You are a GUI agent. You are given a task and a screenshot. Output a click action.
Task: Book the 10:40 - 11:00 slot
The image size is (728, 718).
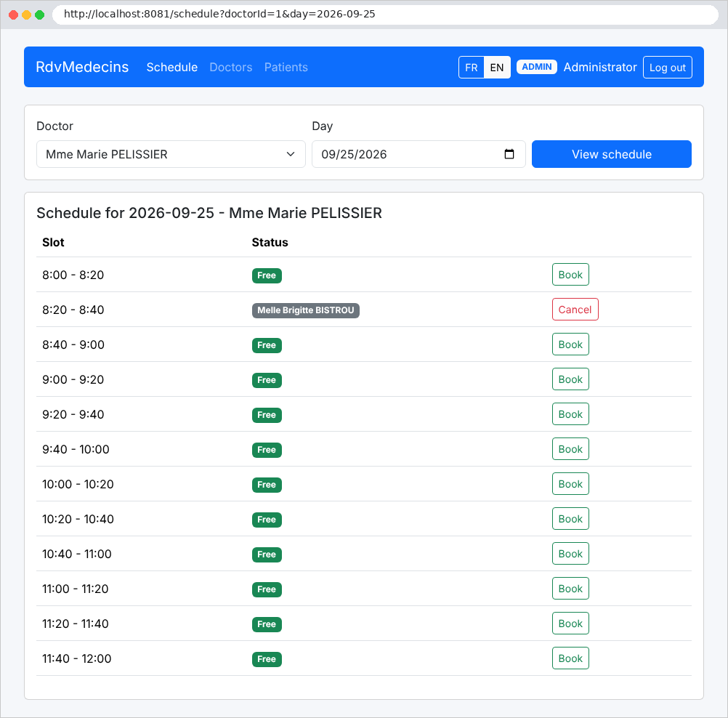570,553
